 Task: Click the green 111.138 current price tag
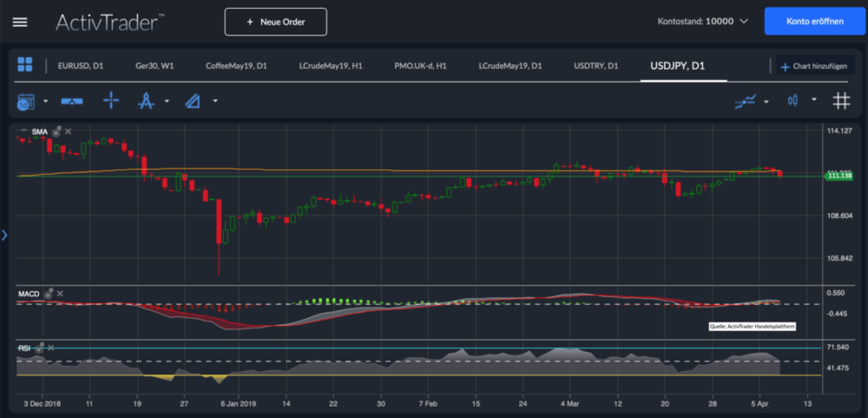tap(839, 176)
